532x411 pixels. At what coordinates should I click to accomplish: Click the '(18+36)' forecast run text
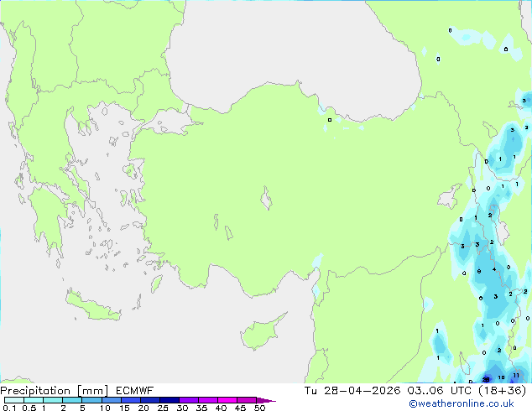(x=502, y=391)
